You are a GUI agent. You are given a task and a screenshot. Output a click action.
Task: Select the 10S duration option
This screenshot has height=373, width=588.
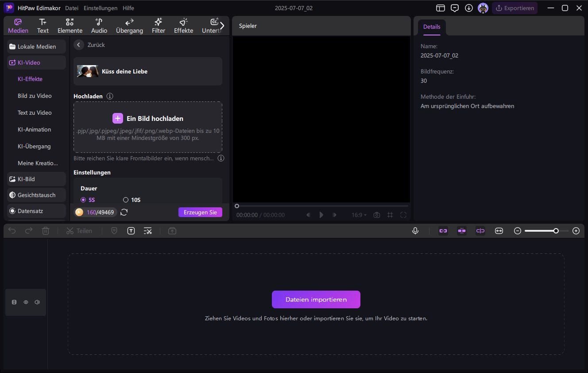pyautogui.click(x=126, y=200)
